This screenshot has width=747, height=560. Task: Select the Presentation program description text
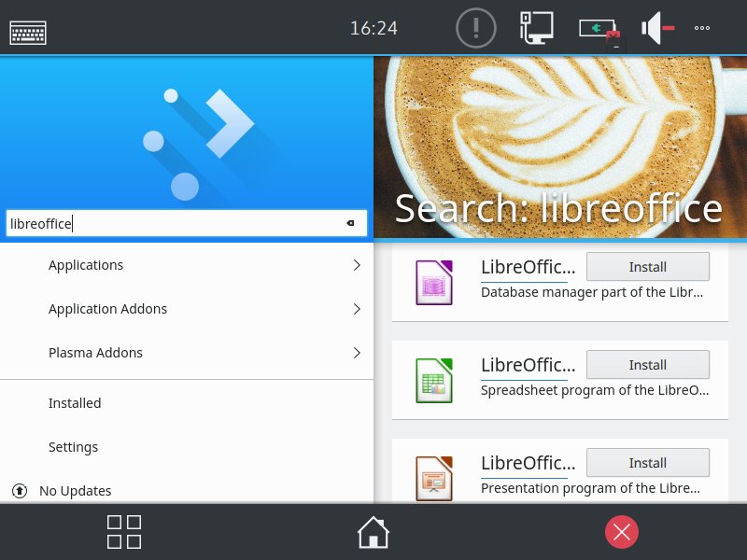(590, 488)
